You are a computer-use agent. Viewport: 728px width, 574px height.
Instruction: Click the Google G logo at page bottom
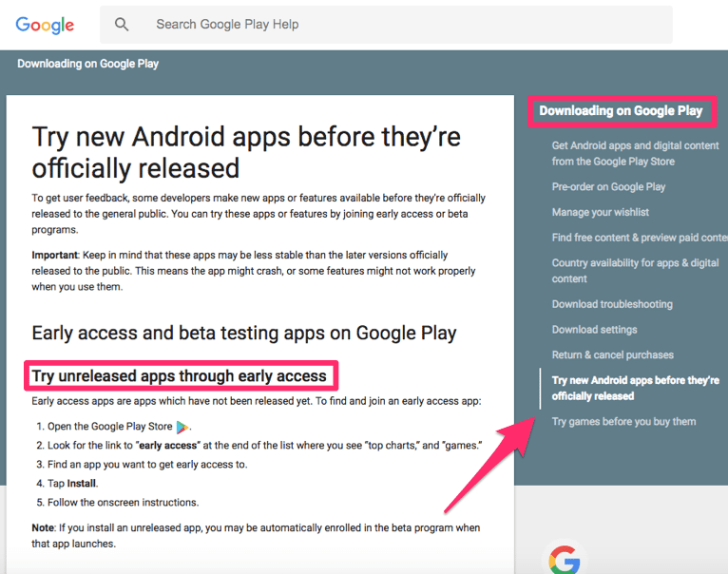coord(565,558)
